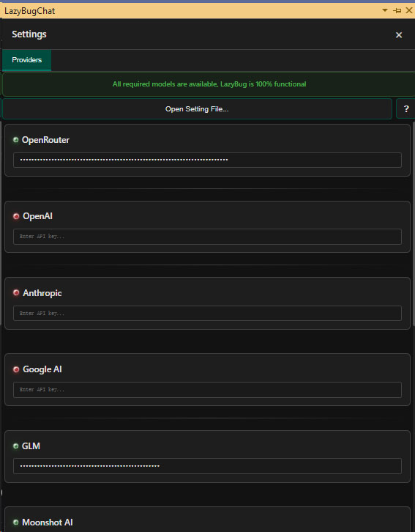The width and height of the screenshot is (415, 532).
Task: Click the OpenRouter API key field
Action: tap(207, 160)
